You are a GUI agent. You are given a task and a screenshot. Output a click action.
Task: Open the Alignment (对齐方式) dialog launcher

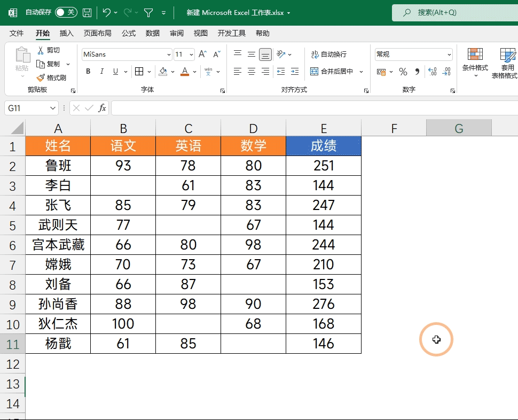coord(366,91)
